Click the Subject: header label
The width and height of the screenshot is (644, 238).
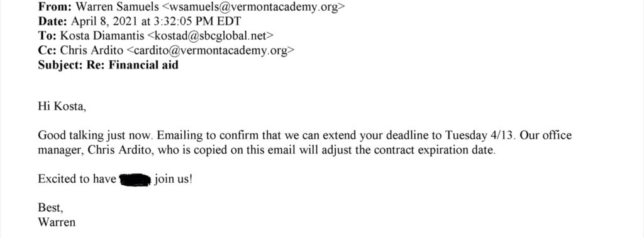tap(61, 65)
